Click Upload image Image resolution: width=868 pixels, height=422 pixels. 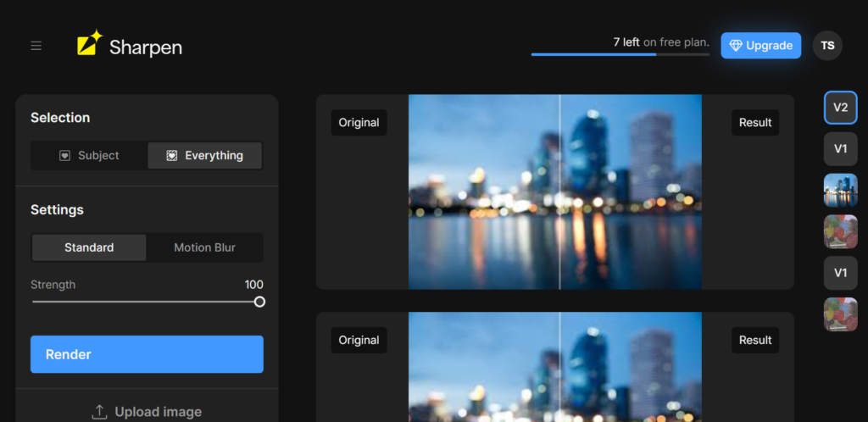click(147, 412)
